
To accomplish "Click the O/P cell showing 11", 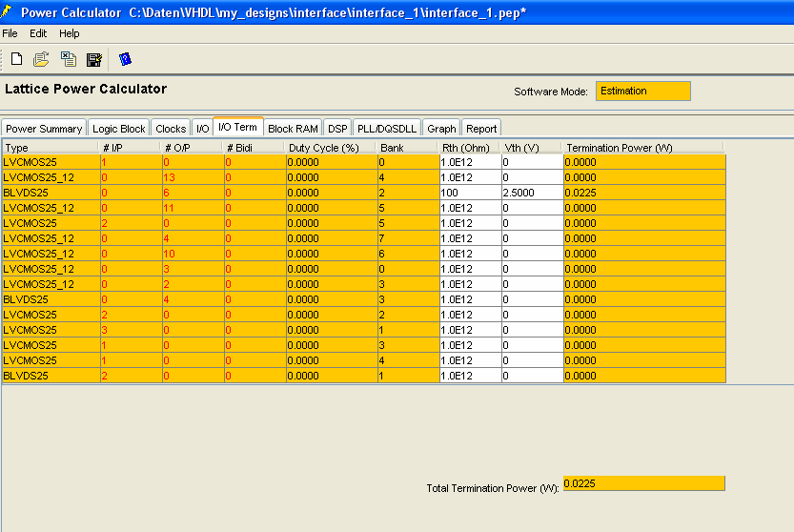I will pyautogui.click(x=193, y=208).
